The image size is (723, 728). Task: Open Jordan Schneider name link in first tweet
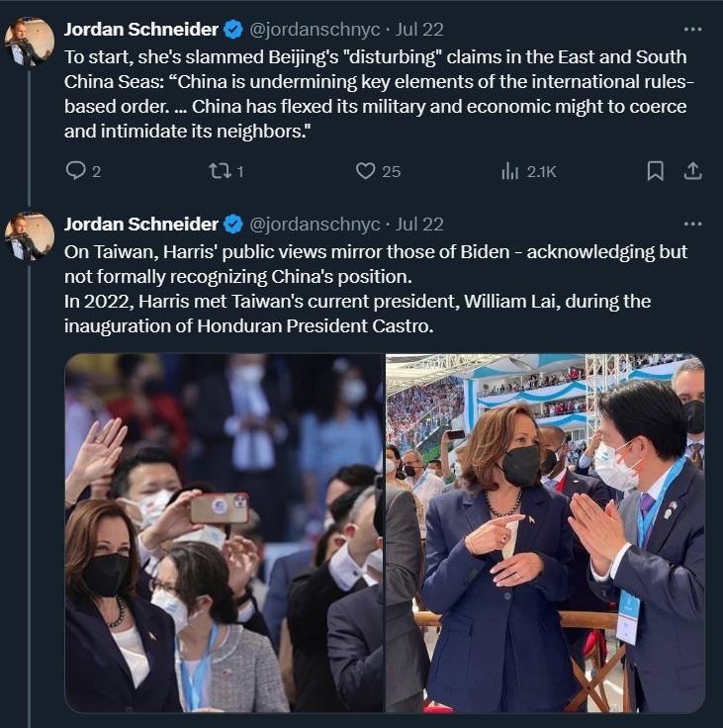point(141,29)
